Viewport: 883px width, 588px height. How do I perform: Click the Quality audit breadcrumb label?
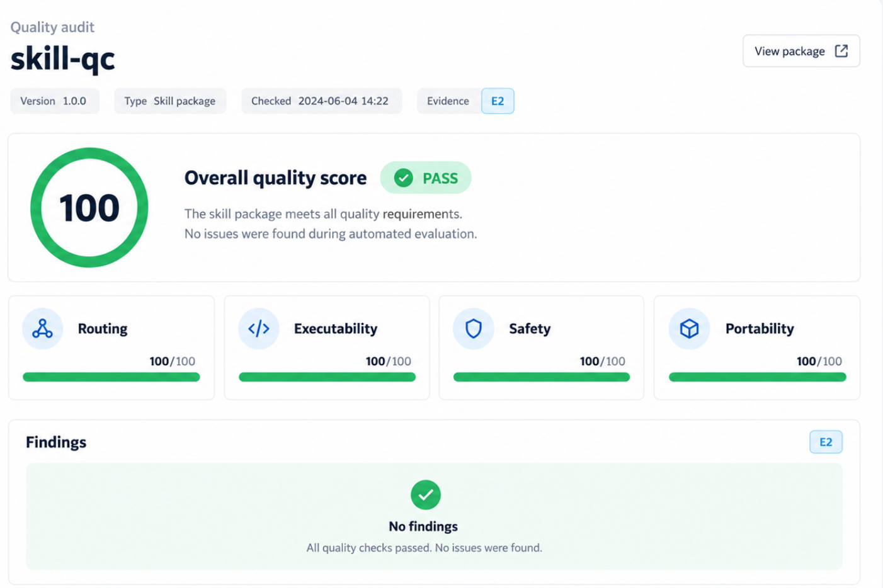[52, 27]
